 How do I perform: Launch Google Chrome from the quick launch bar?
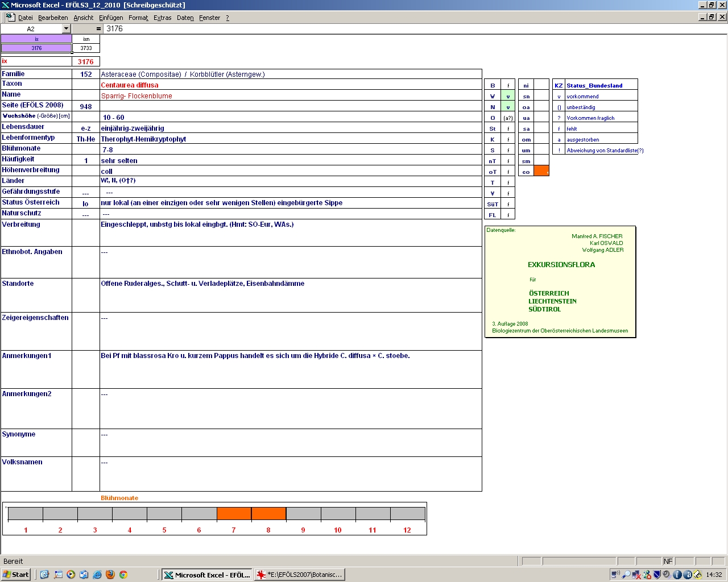point(123,575)
